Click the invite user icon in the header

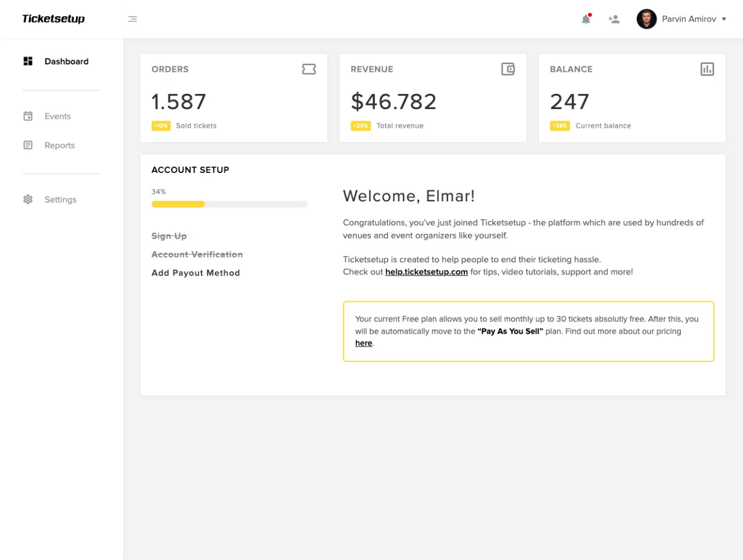pos(614,19)
